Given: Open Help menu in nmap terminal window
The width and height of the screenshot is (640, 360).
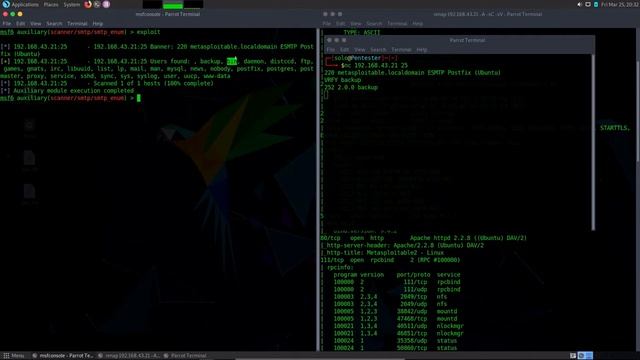Looking at the screenshot, I should point(418,24).
